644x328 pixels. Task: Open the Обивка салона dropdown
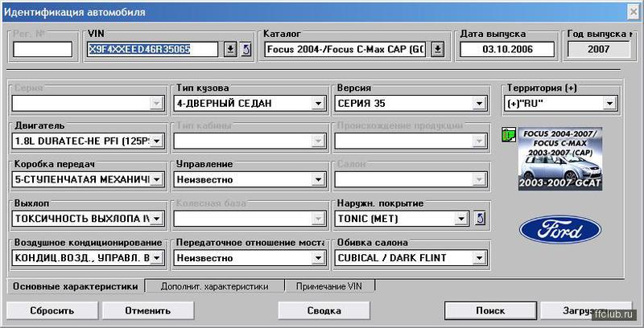(479, 258)
